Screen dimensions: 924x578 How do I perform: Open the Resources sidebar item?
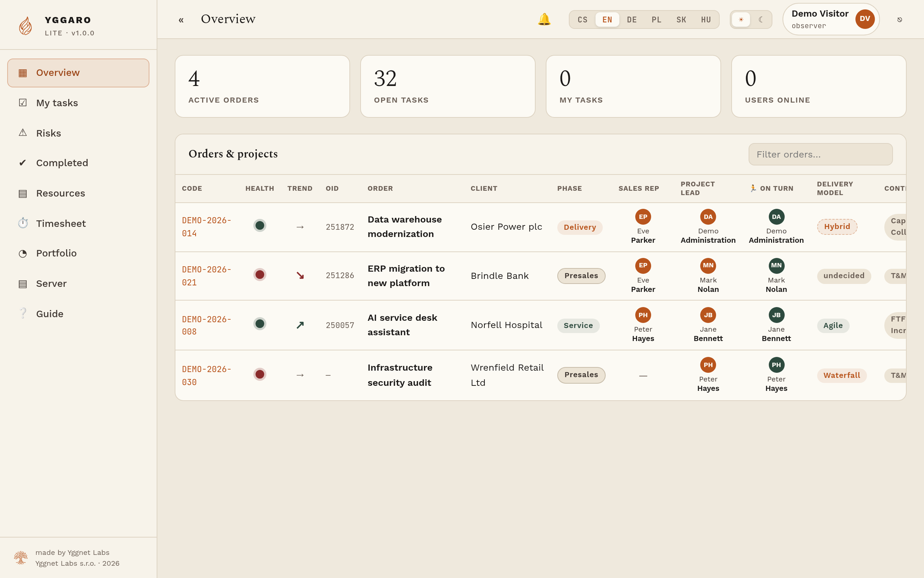(x=78, y=193)
